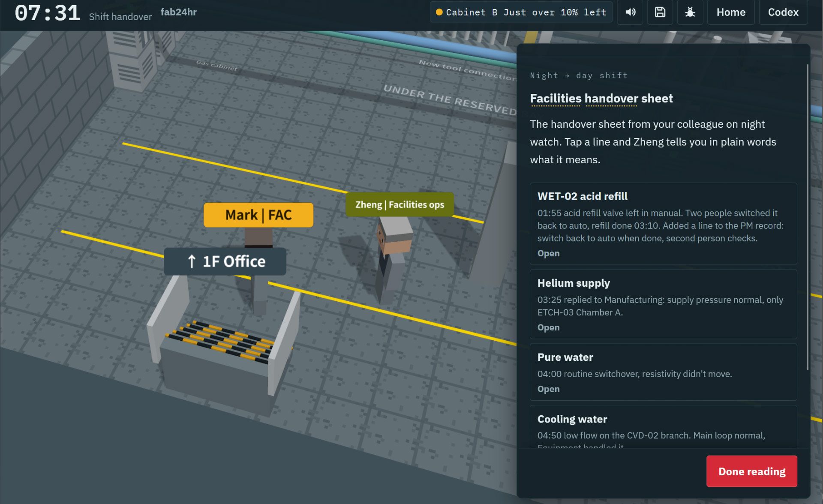Click the Mark FAC character label
The image size is (823, 504).
[x=258, y=215]
